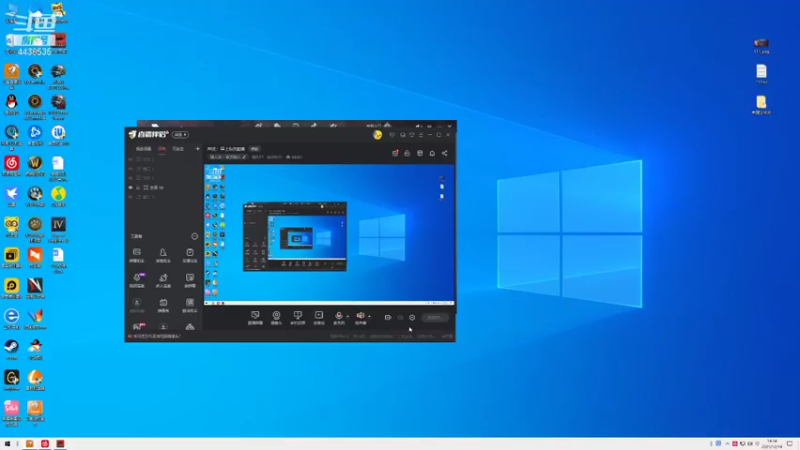Open the Internet Explorer desktop icon
The width and height of the screenshot is (800, 450).
pos(12,319)
